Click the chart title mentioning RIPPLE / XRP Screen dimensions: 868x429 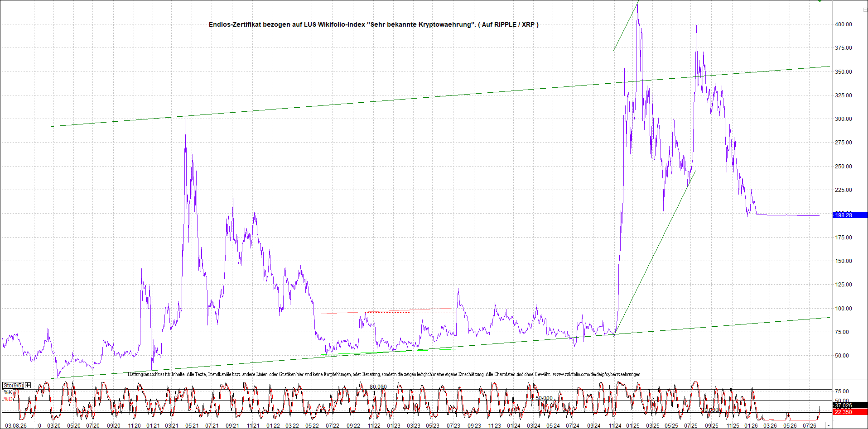[373, 24]
